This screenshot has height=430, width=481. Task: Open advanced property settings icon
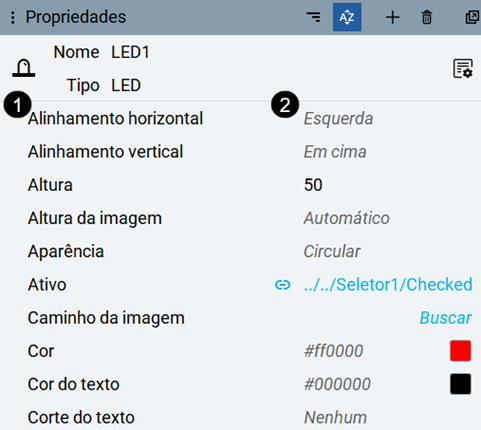(463, 69)
